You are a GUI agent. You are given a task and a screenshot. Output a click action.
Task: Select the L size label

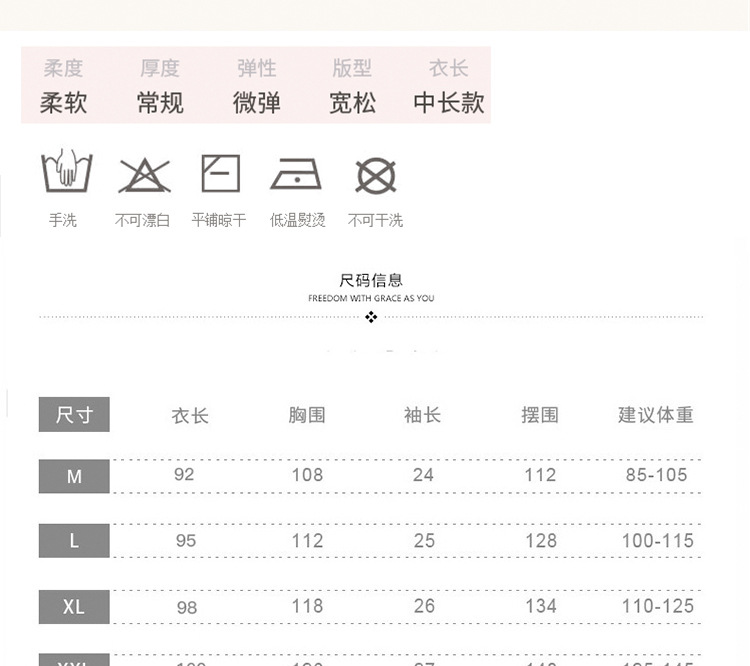[x=74, y=541]
